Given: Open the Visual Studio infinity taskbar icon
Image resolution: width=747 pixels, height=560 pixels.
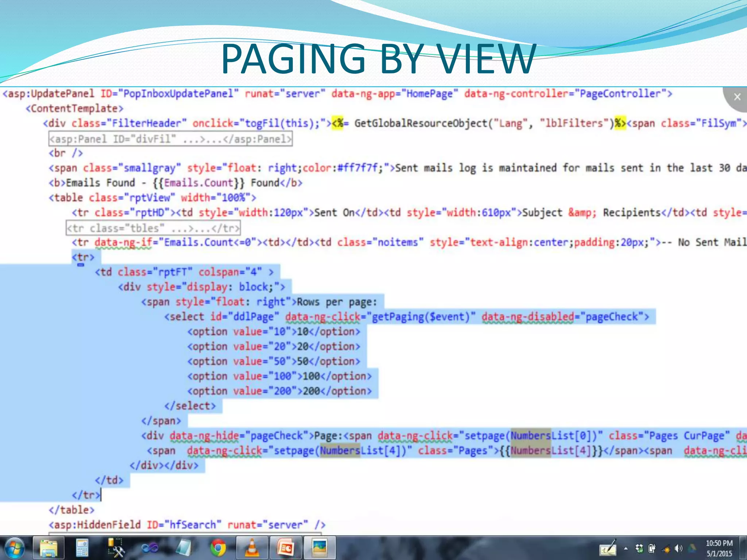Looking at the screenshot, I should coord(150,548).
